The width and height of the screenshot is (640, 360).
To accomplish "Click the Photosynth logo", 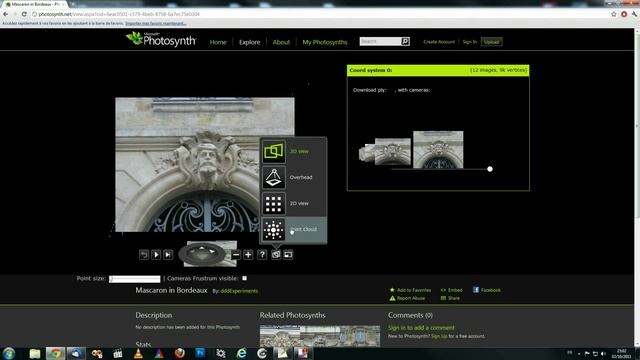I will [161, 40].
